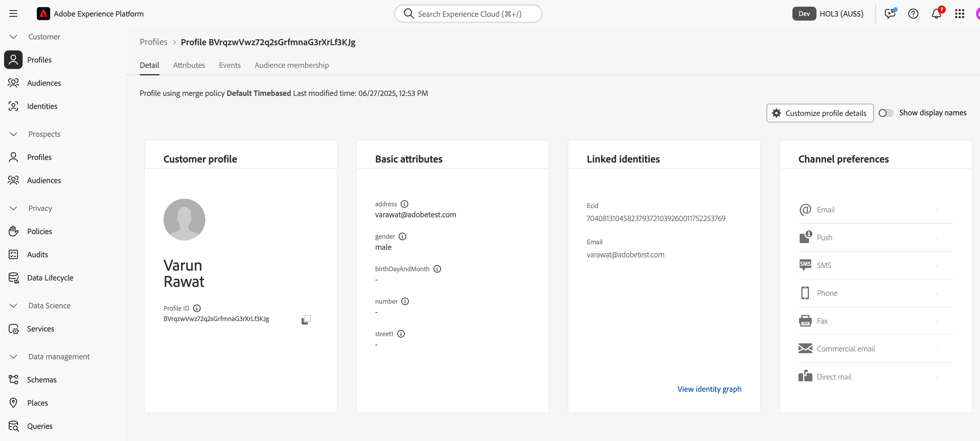Click the Policies hand icon
Screen dimensions: 980x441
(13, 231)
